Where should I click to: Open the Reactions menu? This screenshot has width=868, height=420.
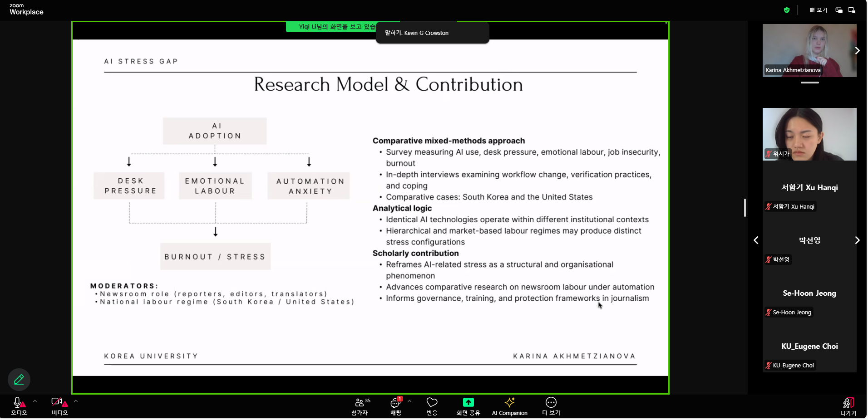pyautogui.click(x=432, y=406)
